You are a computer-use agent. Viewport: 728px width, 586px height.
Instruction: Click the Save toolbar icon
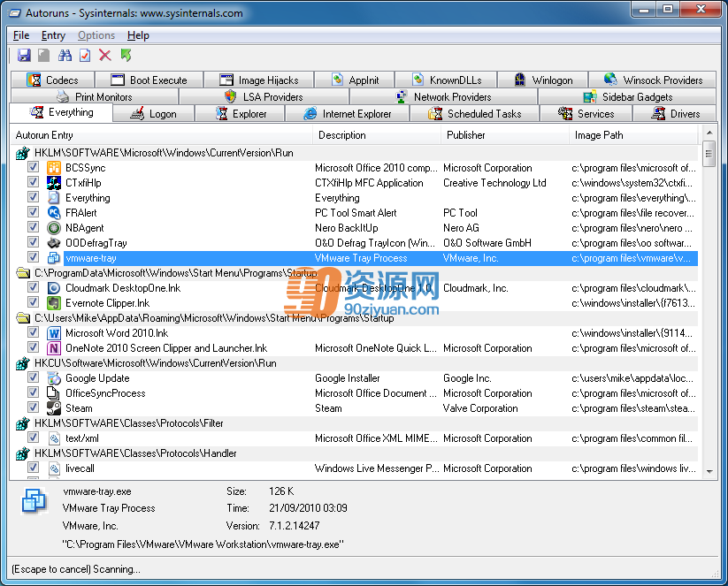click(x=24, y=55)
